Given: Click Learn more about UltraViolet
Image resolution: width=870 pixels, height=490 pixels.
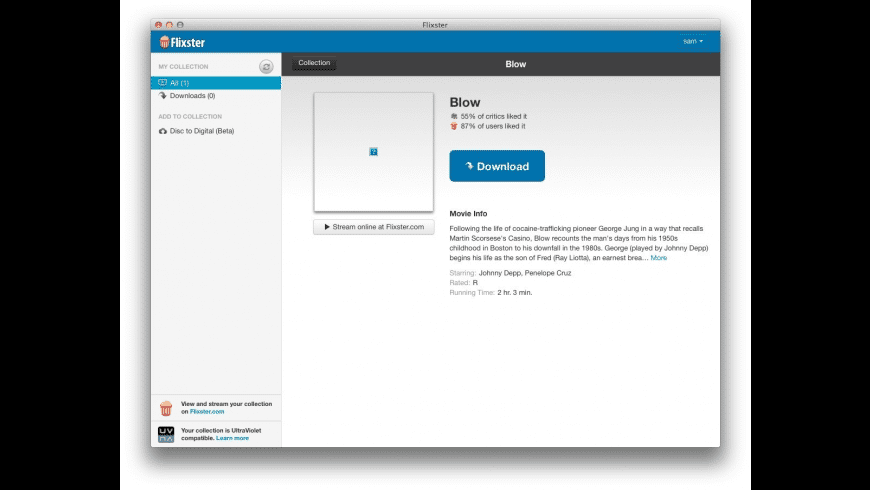Looking at the screenshot, I should click(232, 438).
